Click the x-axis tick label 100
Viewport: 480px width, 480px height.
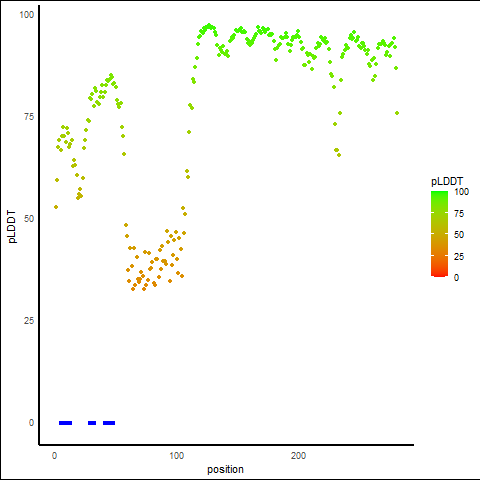177,456
